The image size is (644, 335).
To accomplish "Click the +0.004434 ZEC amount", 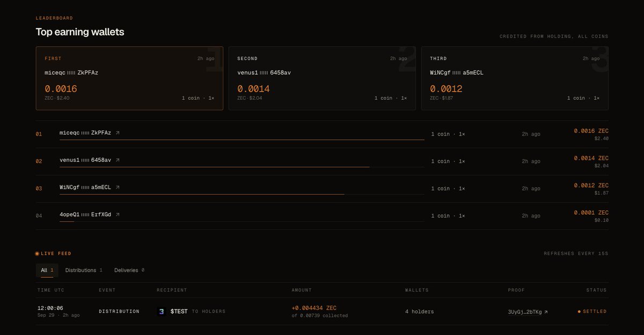I will click(x=314, y=308).
